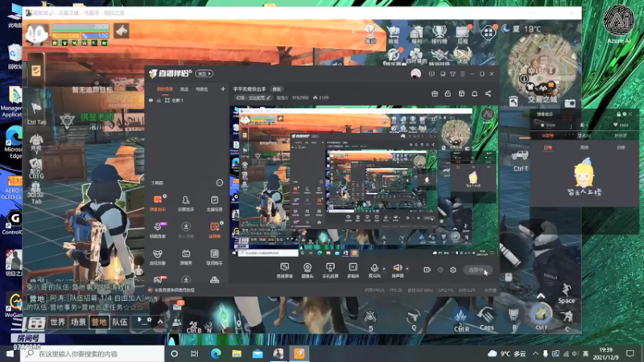Toggle the preview eye icon near settings
The image size is (644, 362).
(440, 269)
